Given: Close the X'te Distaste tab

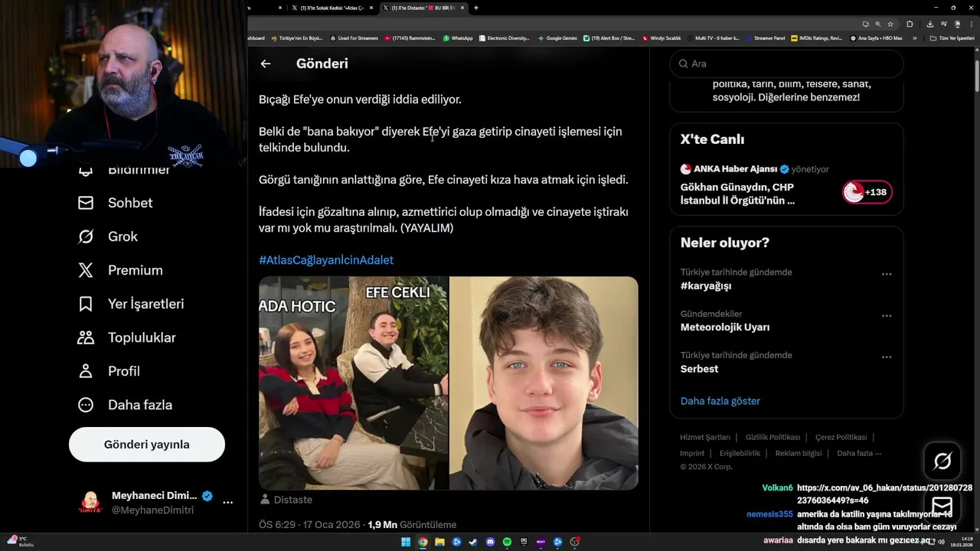Looking at the screenshot, I should (462, 8).
